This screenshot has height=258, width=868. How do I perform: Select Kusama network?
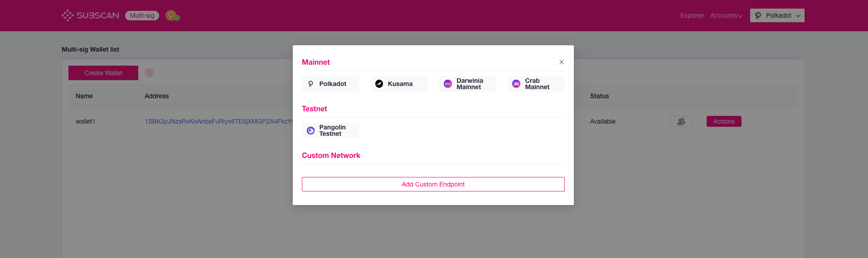[399, 84]
